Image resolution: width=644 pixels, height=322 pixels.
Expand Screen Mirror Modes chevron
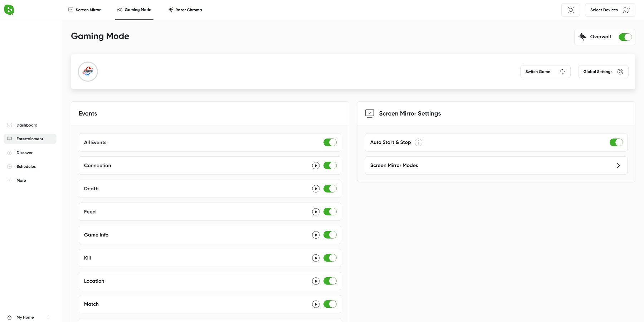[618, 166]
